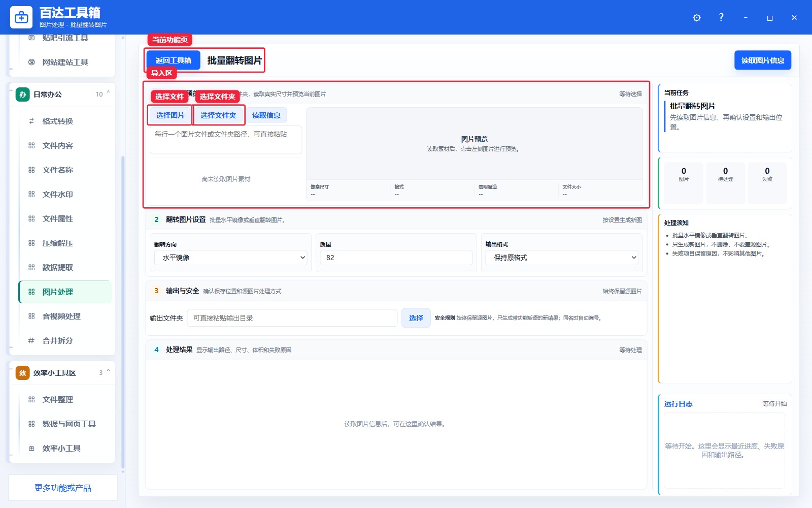Click 选择 next to output folder
812x508 pixels.
coord(416,318)
